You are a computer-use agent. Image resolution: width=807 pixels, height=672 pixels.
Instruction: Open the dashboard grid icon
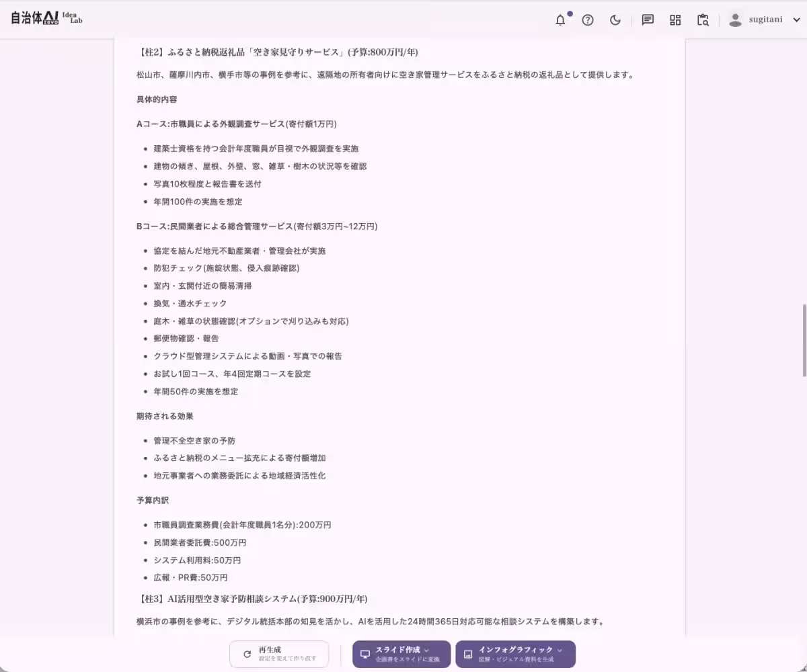click(675, 20)
